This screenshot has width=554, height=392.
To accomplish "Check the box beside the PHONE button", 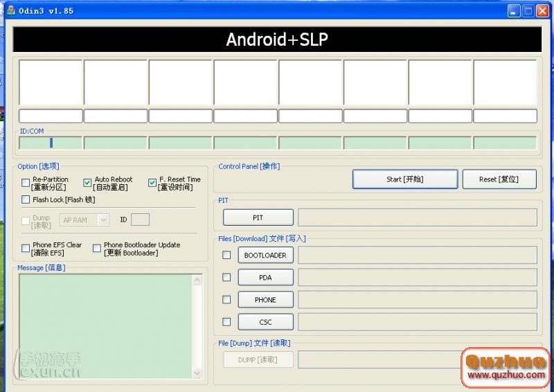I will coord(226,300).
